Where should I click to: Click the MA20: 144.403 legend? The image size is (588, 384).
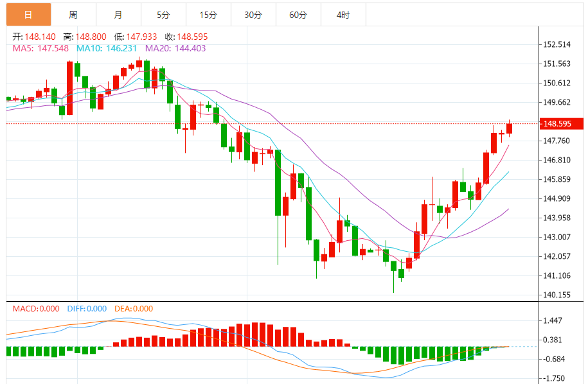click(x=175, y=48)
